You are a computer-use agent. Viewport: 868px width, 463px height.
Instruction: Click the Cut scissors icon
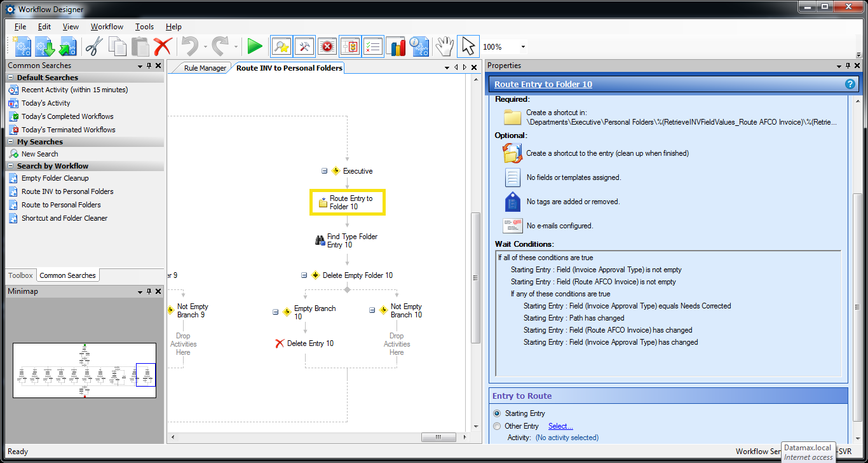click(95, 46)
